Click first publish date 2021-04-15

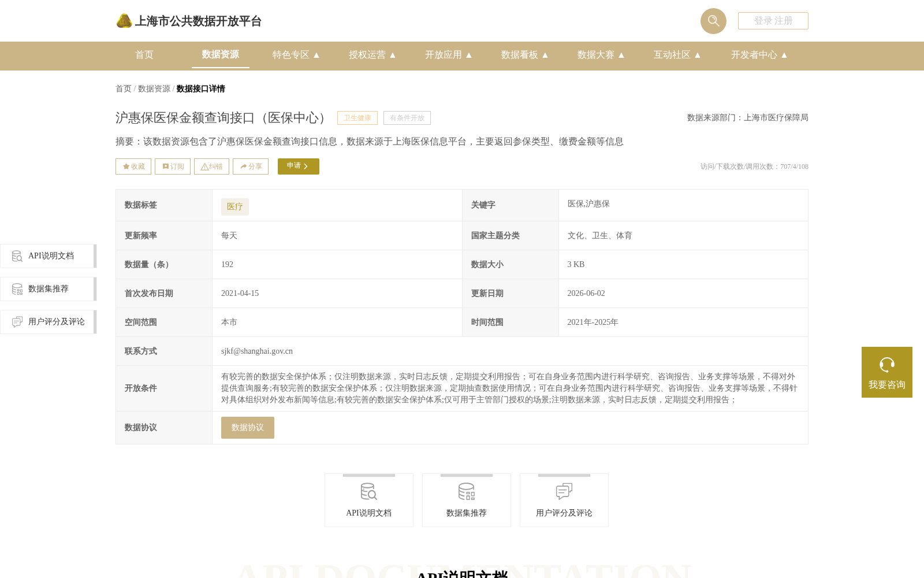[240, 294]
